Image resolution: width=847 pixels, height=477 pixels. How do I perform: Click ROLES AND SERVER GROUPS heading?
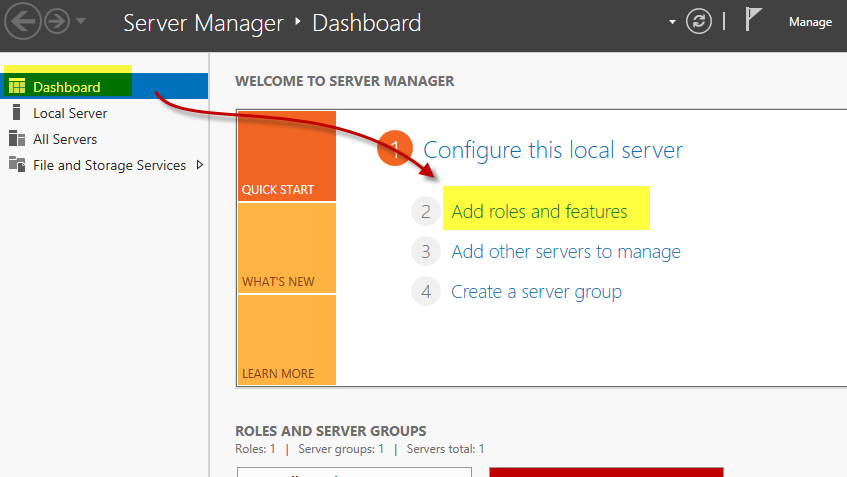point(331,431)
